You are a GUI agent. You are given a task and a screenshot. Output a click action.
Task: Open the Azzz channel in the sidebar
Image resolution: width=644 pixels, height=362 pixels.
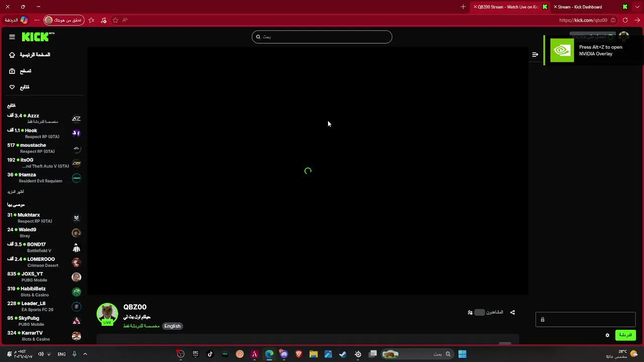tap(44, 119)
